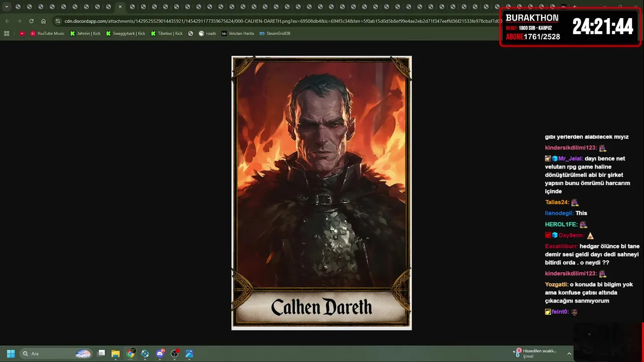Click username Talias24 in chat
644x362 pixels.
pyautogui.click(x=557, y=202)
